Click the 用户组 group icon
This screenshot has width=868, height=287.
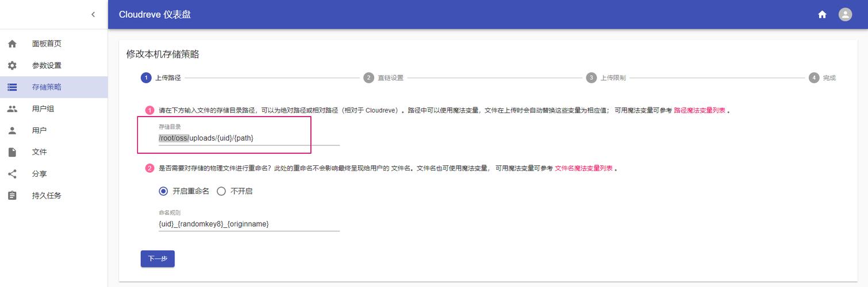[x=12, y=108]
